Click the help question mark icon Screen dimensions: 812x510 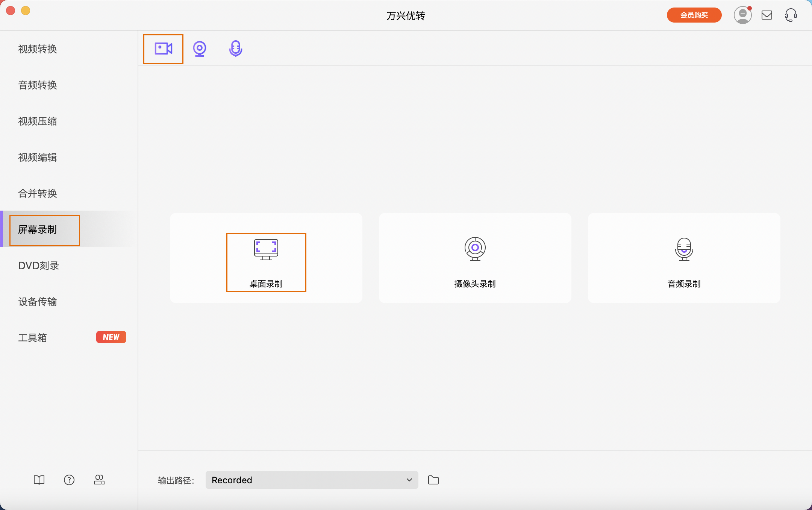69,480
